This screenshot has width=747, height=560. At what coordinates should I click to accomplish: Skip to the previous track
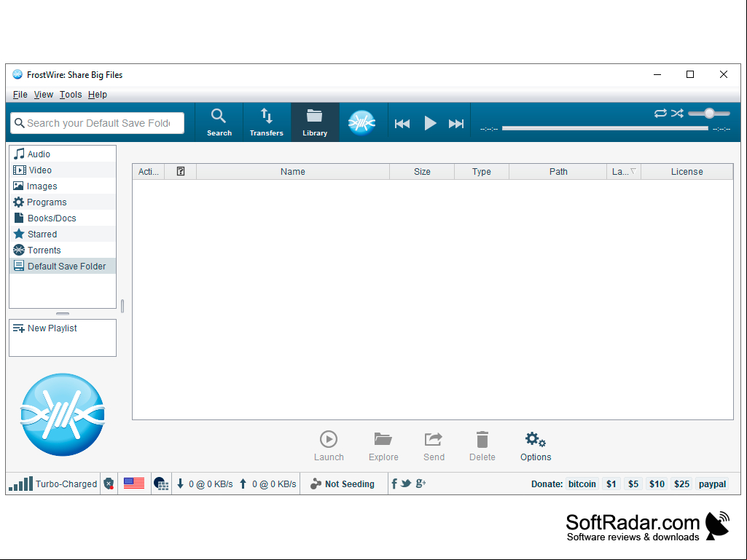402,124
